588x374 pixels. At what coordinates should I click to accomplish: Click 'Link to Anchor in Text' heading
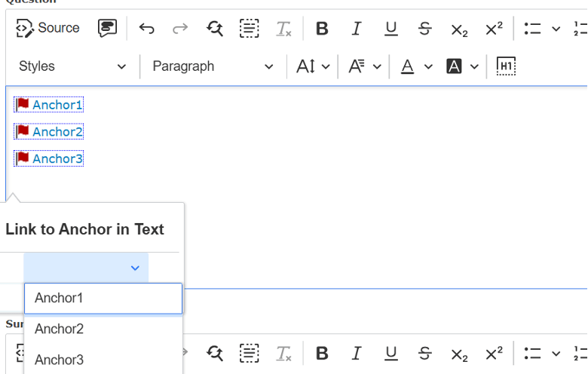(84, 229)
